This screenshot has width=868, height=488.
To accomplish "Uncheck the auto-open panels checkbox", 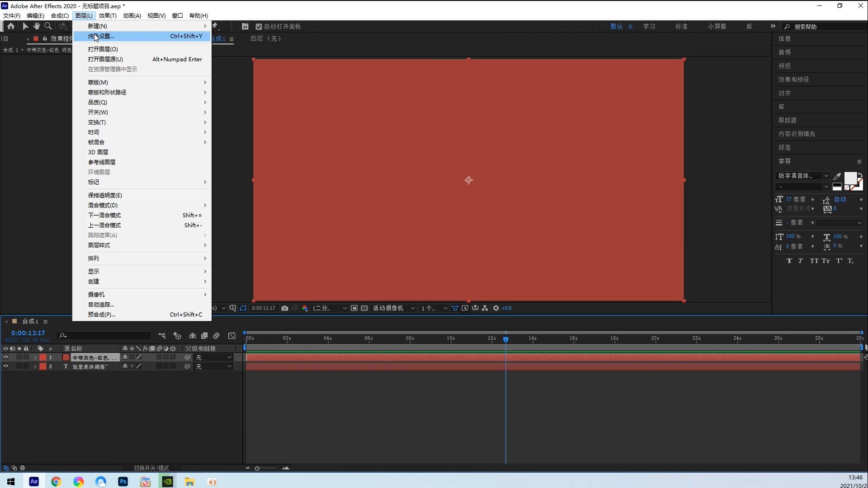I will click(259, 27).
